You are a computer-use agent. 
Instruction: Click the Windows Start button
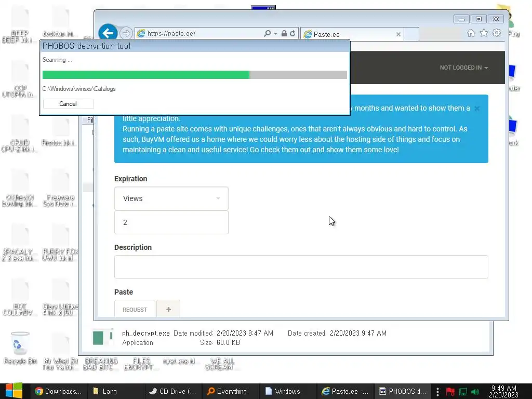click(14, 391)
